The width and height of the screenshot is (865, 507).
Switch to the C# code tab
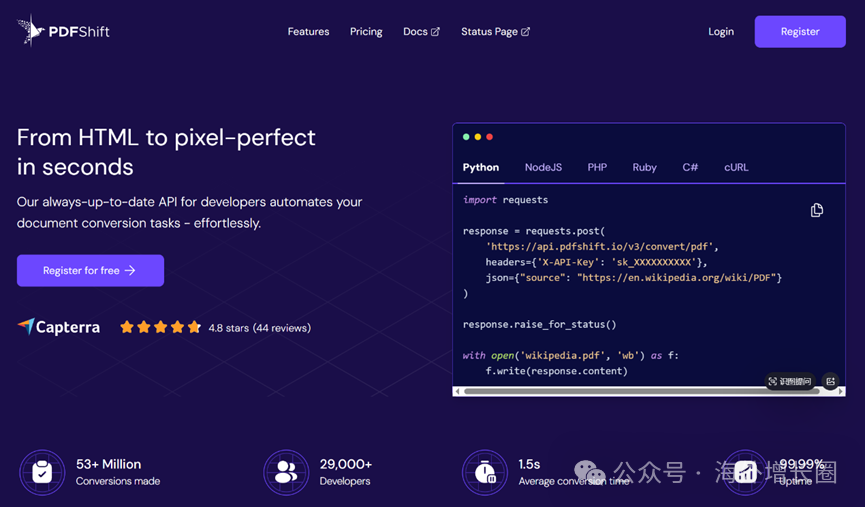pos(690,167)
